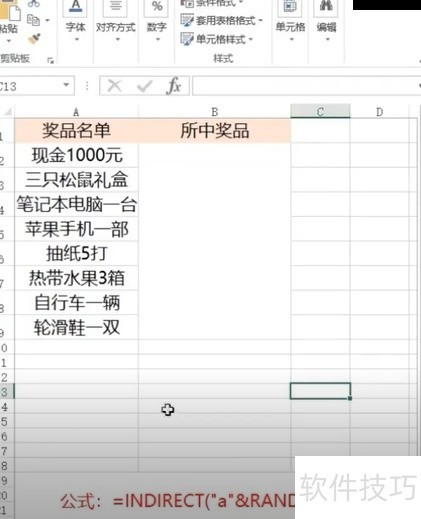Image resolution: width=421 pixels, height=519 pixels.
Task: Select the cell 抽纸5打
Action: [x=76, y=254]
